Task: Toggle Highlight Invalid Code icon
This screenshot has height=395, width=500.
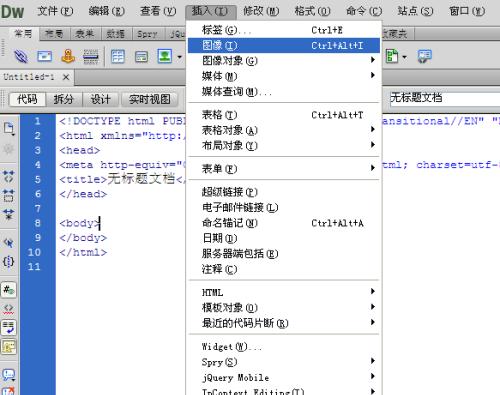Action: pyautogui.click(x=9, y=309)
